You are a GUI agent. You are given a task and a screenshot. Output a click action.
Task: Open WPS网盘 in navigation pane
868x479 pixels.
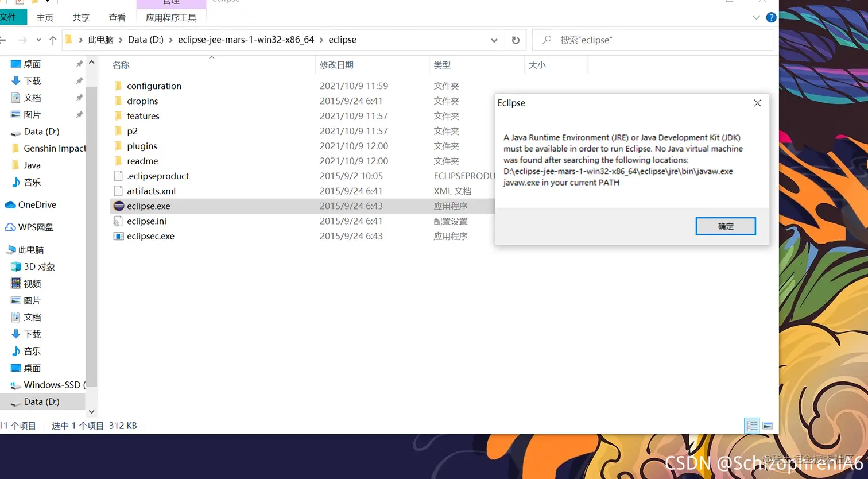29,227
